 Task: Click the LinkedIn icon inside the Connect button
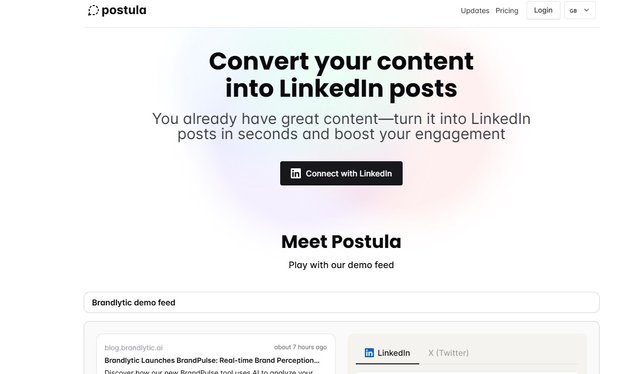(x=296, y=174)
